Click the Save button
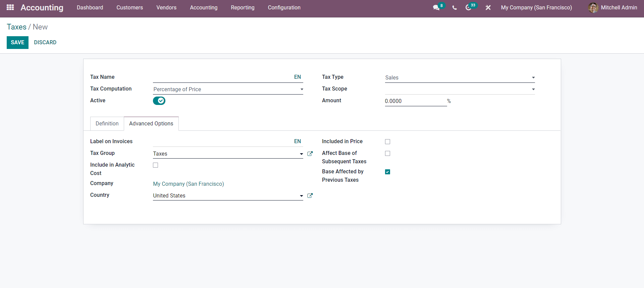This screenshot has width=644, height=288. pyautogui.click(x=17, y=43)
